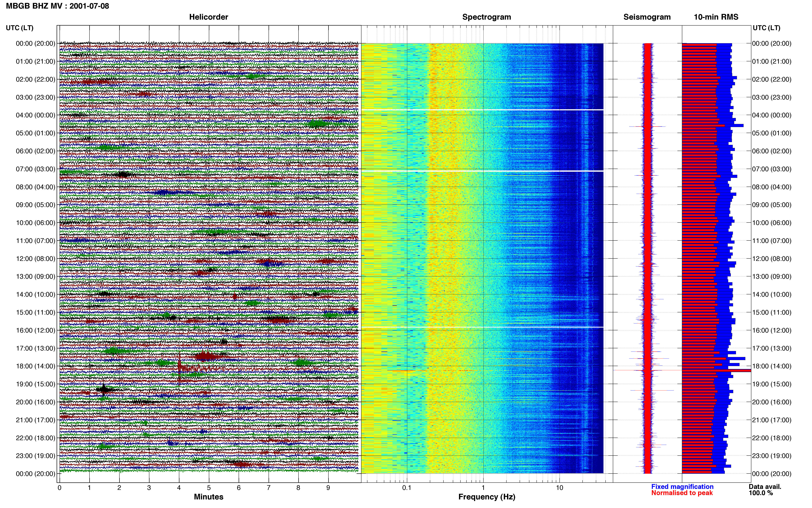Click the '1' frequency tick label
Viewport: 812px width, 508px height.
coord(483,488)
